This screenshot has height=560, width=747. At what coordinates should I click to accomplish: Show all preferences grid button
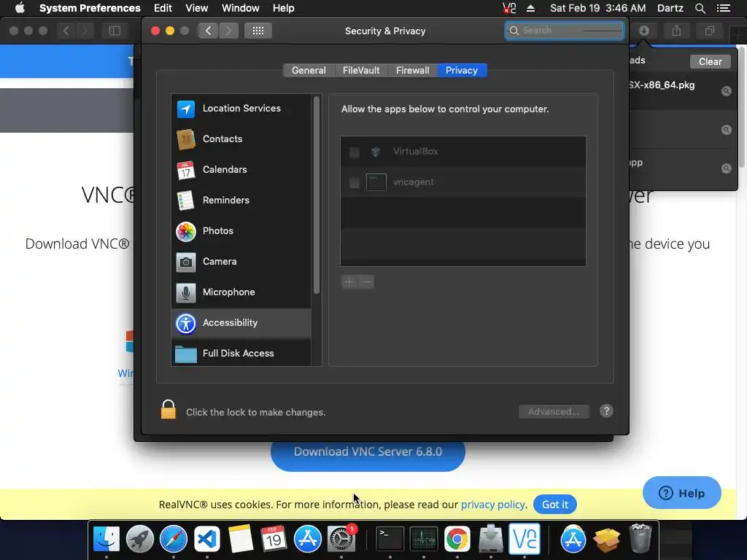pyautogui.click(x=258, y=31)
